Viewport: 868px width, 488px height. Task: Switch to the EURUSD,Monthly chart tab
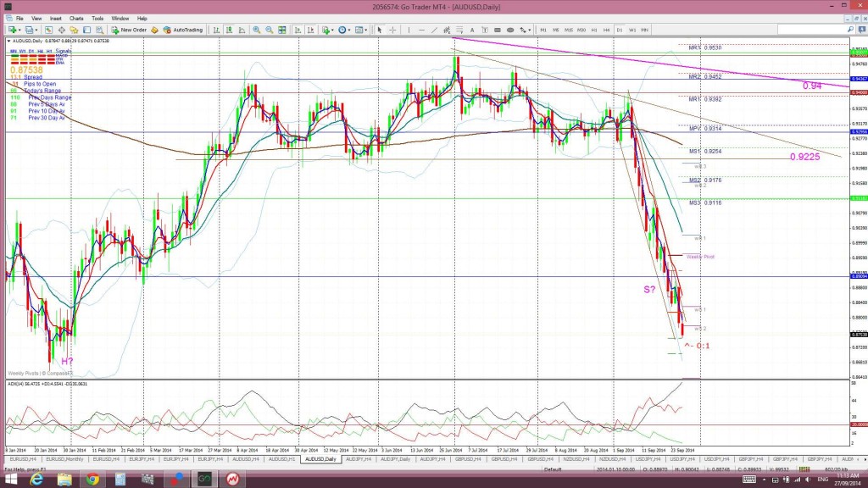coord(64,459)
